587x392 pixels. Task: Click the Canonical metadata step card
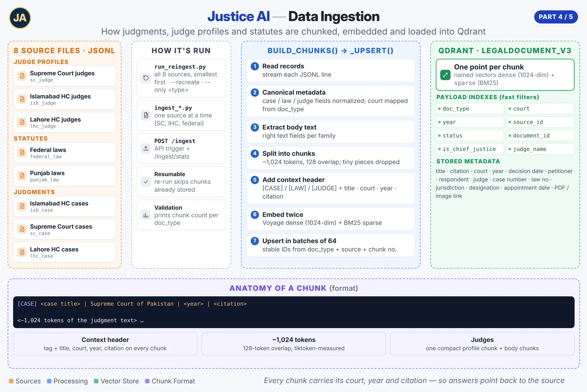(331, 101)
